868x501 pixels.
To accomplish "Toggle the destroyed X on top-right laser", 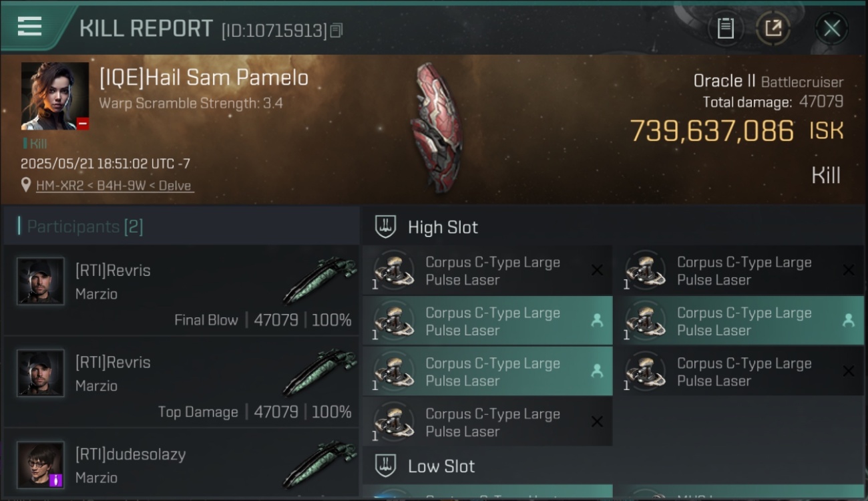I will tap(848, 270).
